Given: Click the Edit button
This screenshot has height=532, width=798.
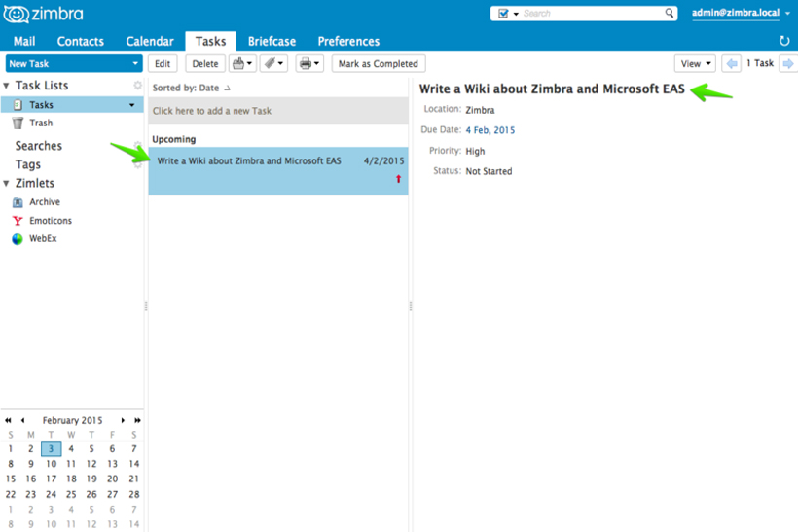Looking at the screenshot, I should click(x=163, y=63).
